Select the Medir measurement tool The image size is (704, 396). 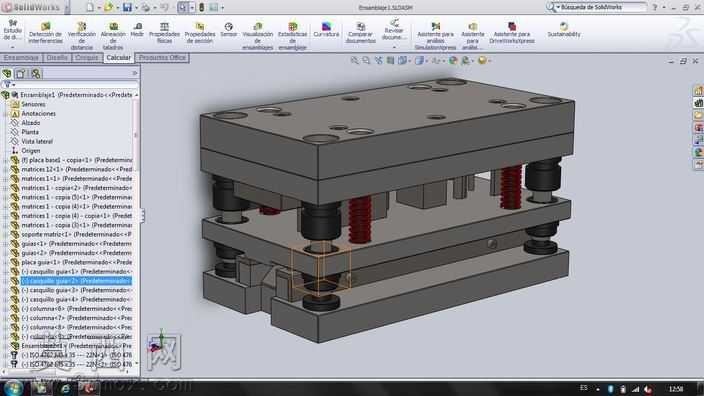(x=137, y=30)
